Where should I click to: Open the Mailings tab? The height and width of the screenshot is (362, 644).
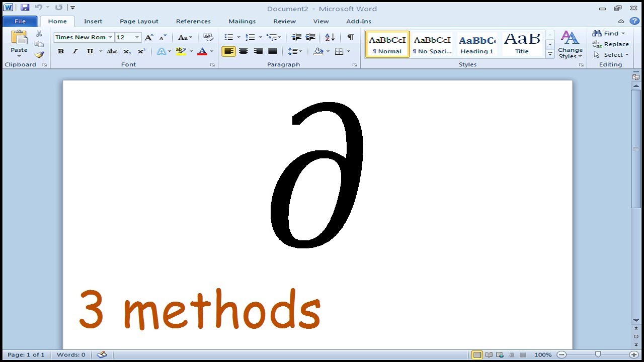tap(242, 21)
